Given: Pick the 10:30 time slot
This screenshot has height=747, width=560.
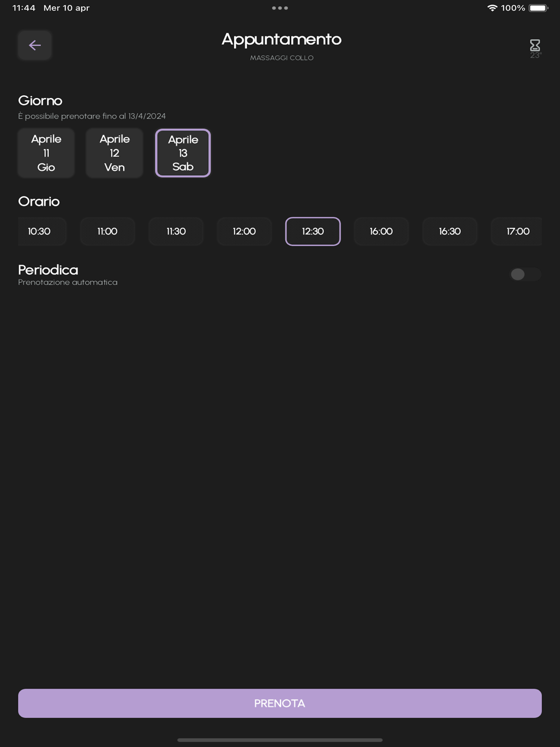Looking at the screenshot, I should 40,231.
